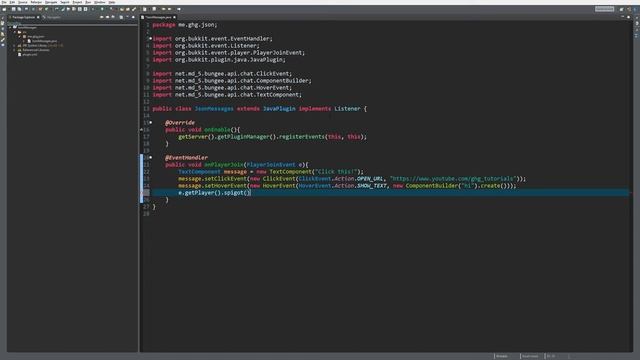The image size is (640, 360).
Task: Minimize the editor area
Action: 622,17
